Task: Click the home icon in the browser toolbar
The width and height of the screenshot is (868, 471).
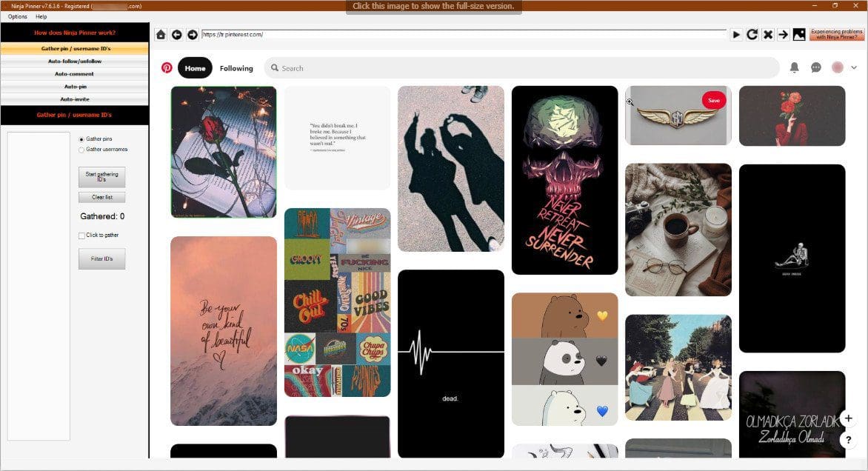Action: [x=160, y=34]
